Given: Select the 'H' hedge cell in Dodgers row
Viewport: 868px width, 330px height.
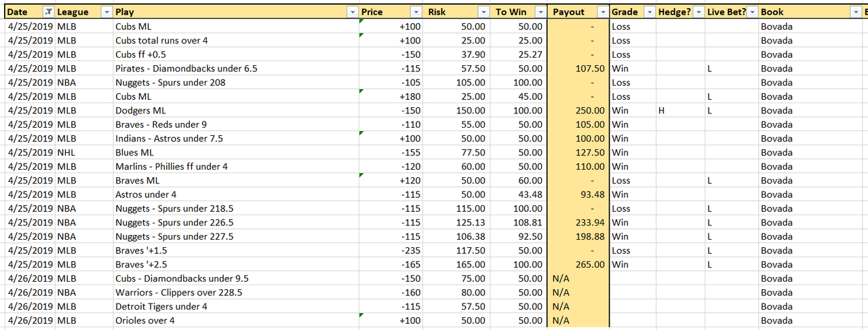Looking at the screenshot, I should (681, 111).
